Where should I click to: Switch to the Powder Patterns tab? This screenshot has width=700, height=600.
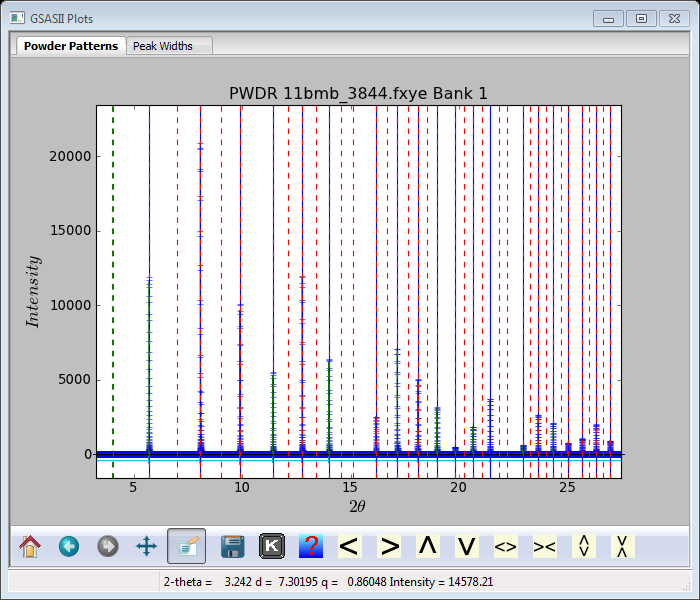(x=71, y=46)
